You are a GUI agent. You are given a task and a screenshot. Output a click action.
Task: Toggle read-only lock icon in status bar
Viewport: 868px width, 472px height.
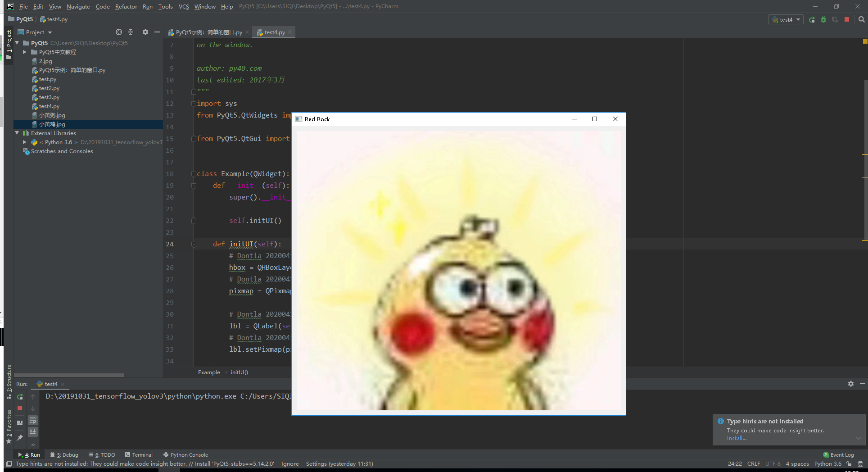(x=849, y=464)
